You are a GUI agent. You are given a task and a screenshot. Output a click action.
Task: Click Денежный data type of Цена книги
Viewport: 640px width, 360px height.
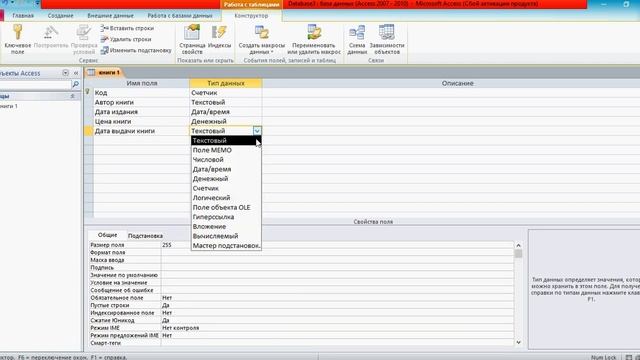226,122
